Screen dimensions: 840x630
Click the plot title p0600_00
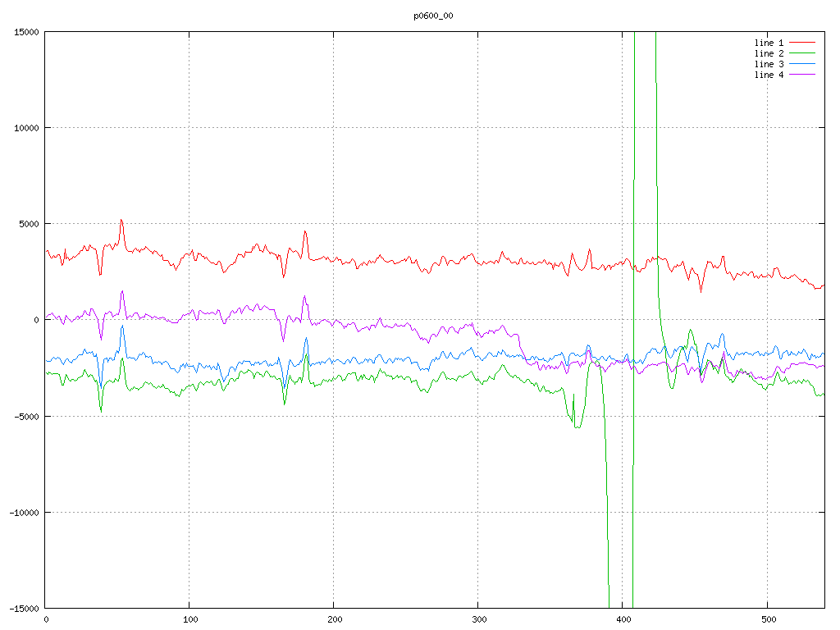pyautogui.click(x=433, y=16)
